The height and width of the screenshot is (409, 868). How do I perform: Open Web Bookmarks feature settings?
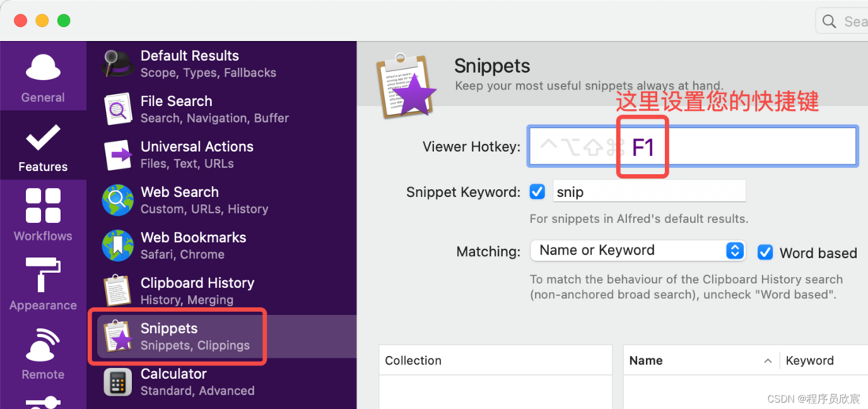tap(221, 245)
